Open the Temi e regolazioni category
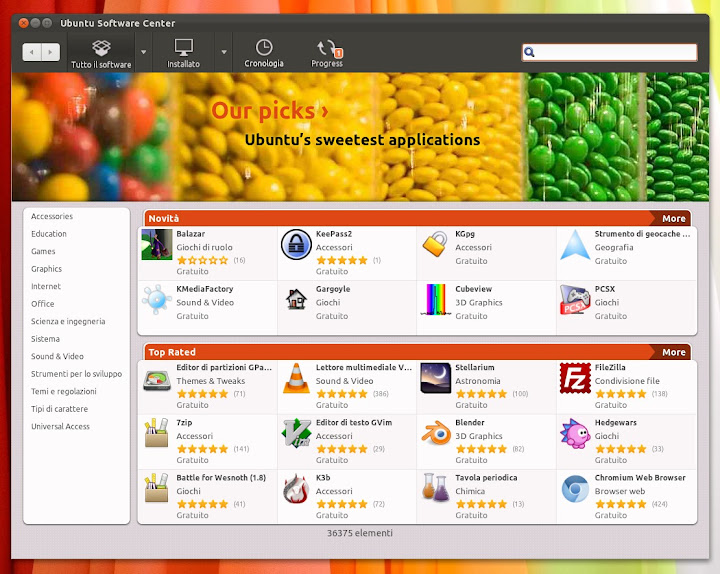The height and width of the screenshot is (574, 720). tap(64, 391)
